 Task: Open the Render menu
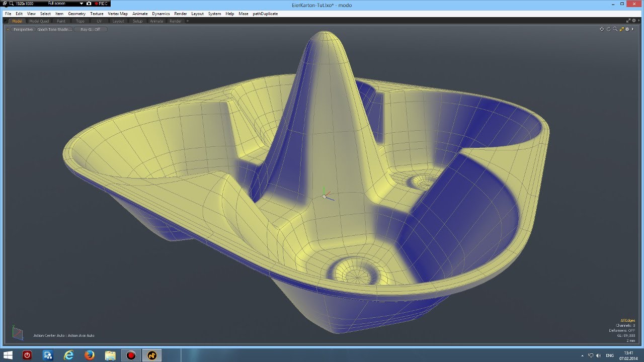[180, 14]
